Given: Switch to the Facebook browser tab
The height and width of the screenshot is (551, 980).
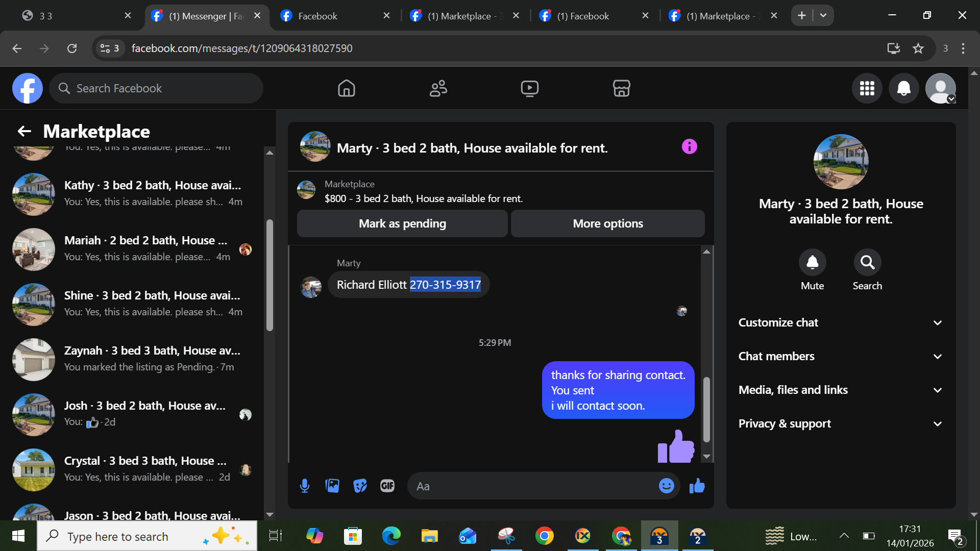Looking at the screenshot, I should [317, 16].
